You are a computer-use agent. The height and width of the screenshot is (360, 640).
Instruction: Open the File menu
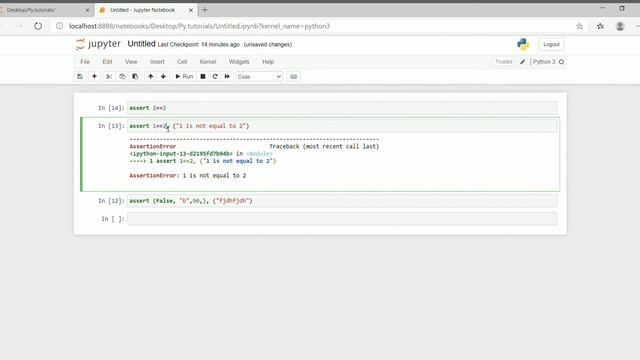85,62
